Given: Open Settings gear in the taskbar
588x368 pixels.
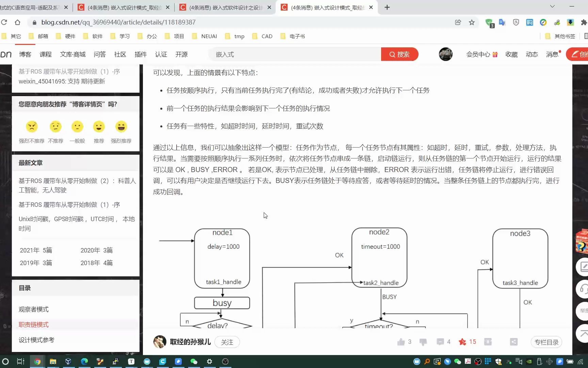Looking at the screenshot, I should [210, 362].
